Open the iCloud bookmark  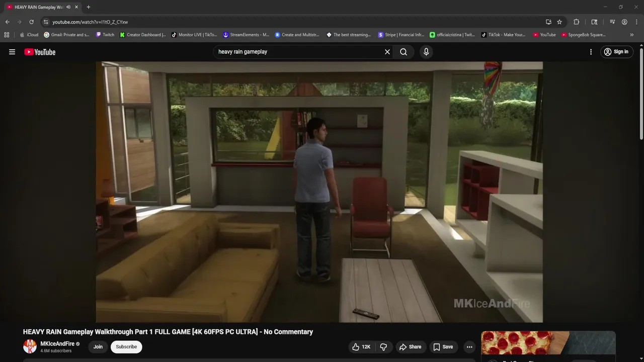29,35
